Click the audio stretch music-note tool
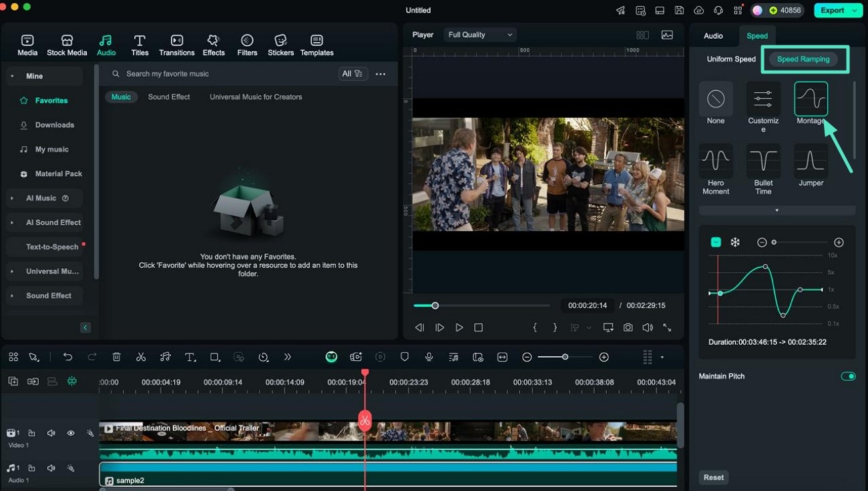Viewport: 868px width, 491px height. coord(166,357)
